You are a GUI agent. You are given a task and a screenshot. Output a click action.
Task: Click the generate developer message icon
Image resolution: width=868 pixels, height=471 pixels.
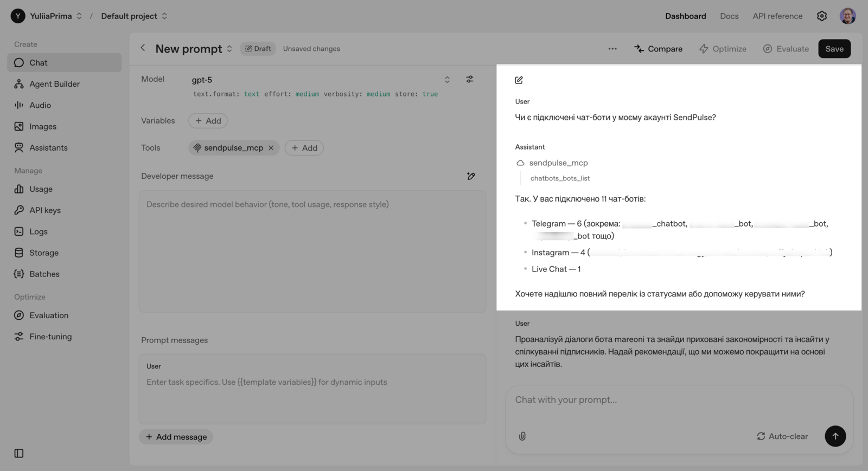471,176
